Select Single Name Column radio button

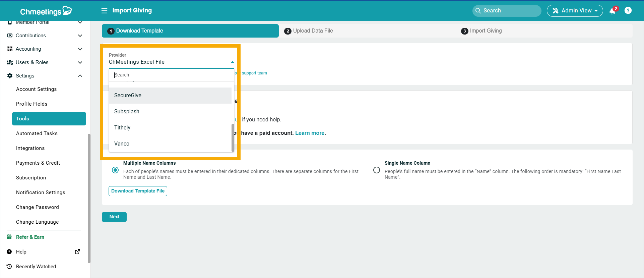pos(377,170)
